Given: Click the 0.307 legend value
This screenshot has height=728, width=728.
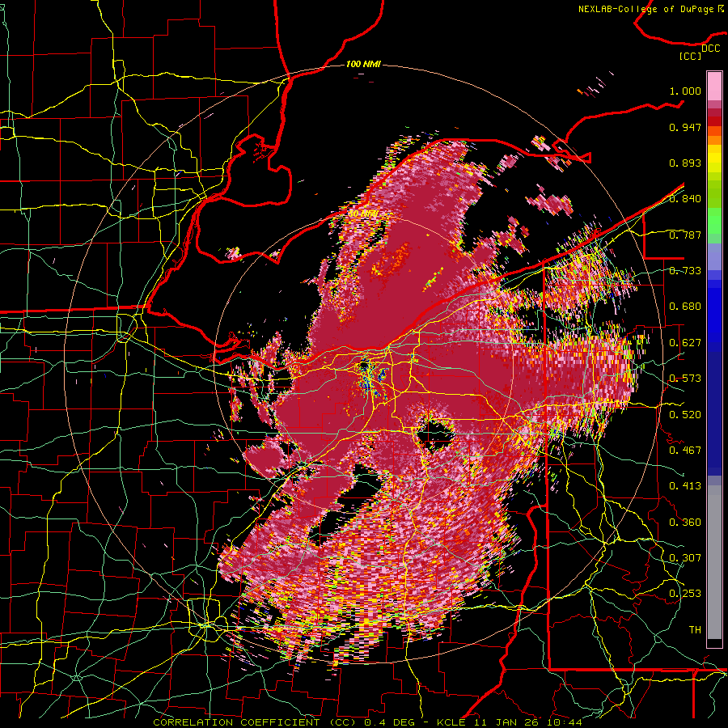Looking at the screenshot, I should coord(685,557).
